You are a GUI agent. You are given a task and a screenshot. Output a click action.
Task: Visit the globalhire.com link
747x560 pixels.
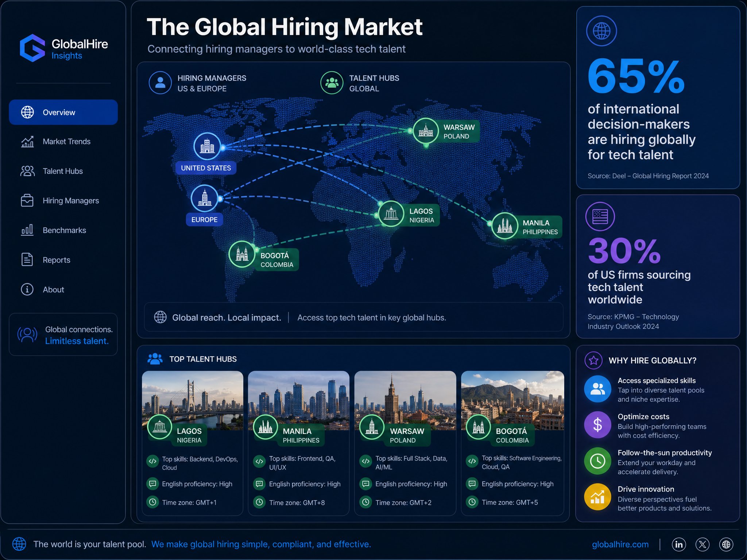coord(620,544)
